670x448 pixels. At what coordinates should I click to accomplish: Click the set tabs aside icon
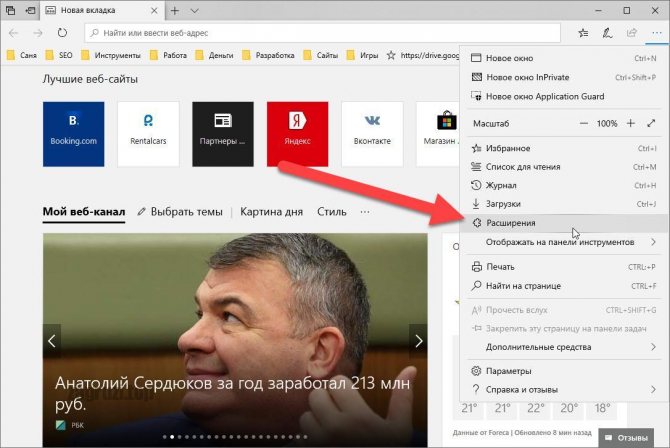click(x=30, y=10)
